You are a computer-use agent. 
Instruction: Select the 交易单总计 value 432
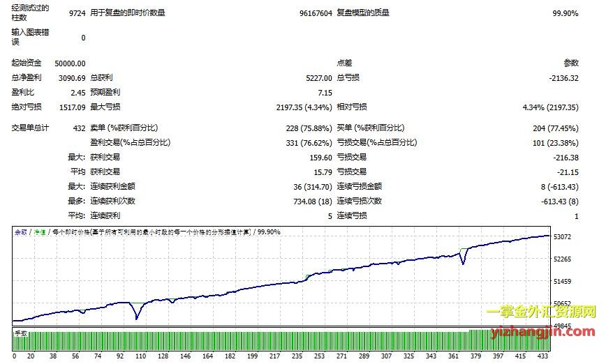click(x=79, y=128)
